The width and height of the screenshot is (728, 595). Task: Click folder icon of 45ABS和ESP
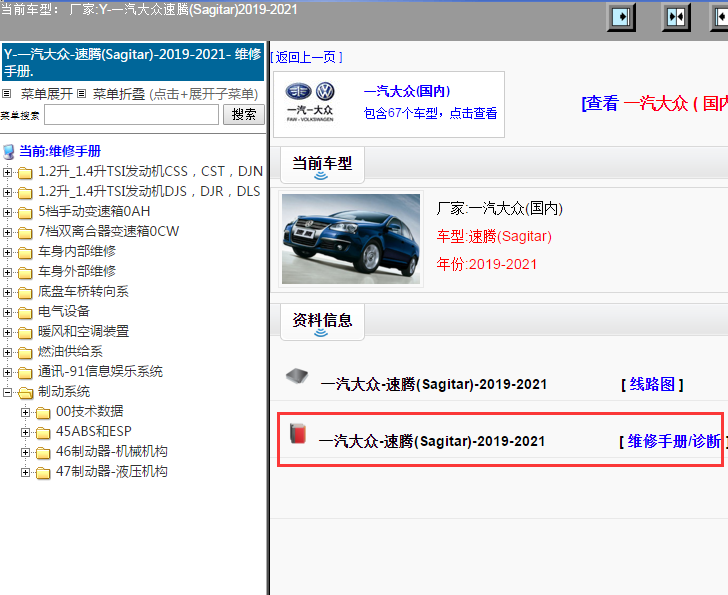43,433
